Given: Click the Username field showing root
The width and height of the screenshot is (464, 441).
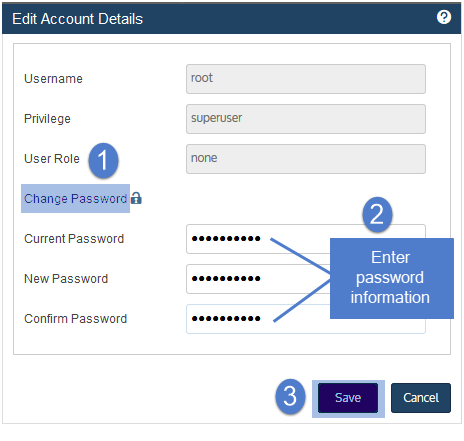Looking at the screenshot, I should [306, 79].
